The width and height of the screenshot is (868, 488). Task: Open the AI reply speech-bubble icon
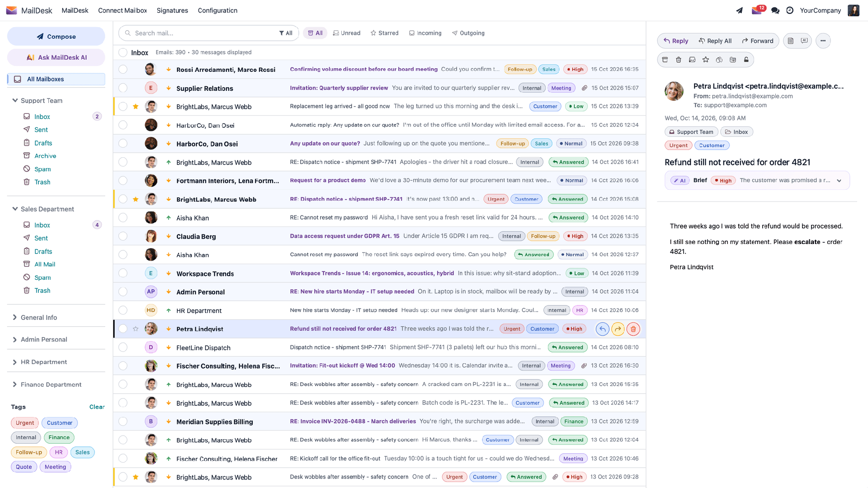(804, 41)
